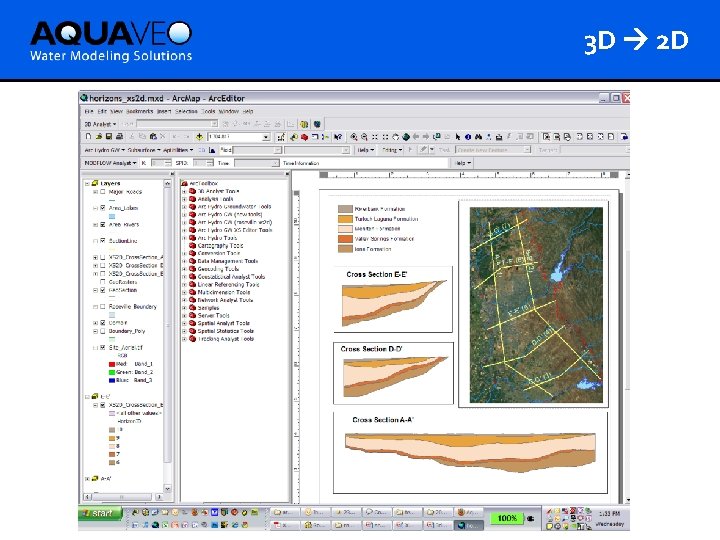Click the Print icon in standard toolbar
Viewport: 720px width, 540px height.
(x=119, y=136)
